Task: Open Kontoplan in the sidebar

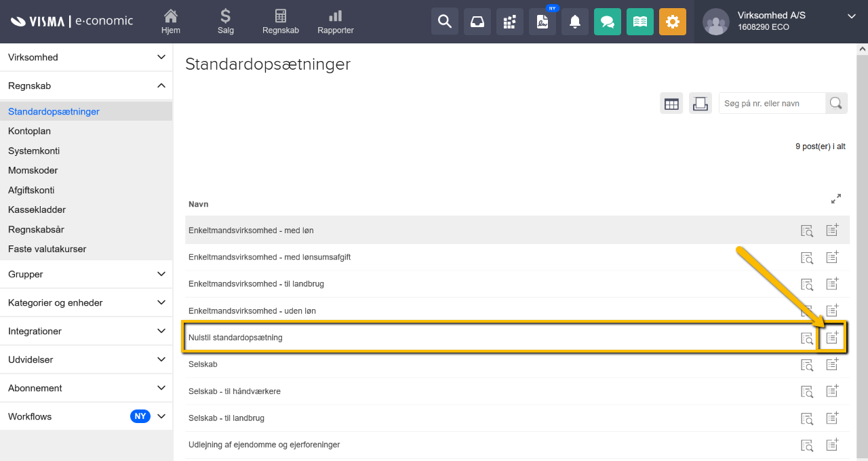Action: tap(29, 131)
